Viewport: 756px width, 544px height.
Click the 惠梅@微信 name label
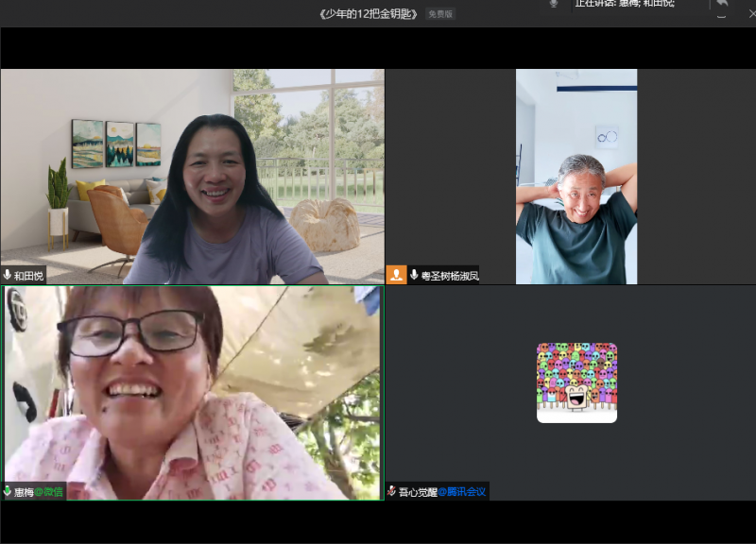click(39, 491)
